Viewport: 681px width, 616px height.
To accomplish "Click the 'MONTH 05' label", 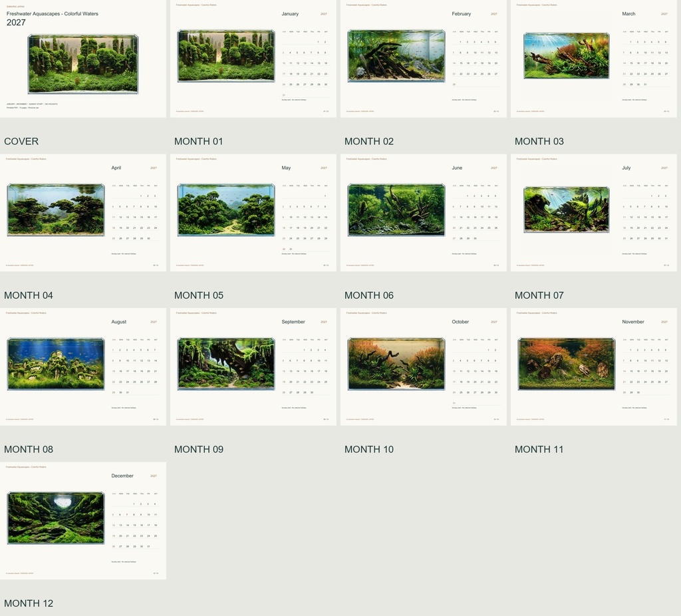I will [x=198, y=295].
